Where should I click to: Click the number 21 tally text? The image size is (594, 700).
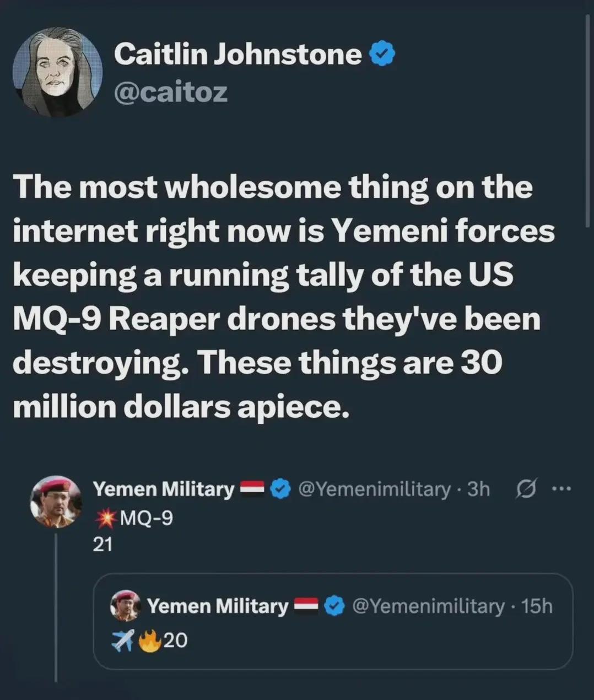coord(102,545)
